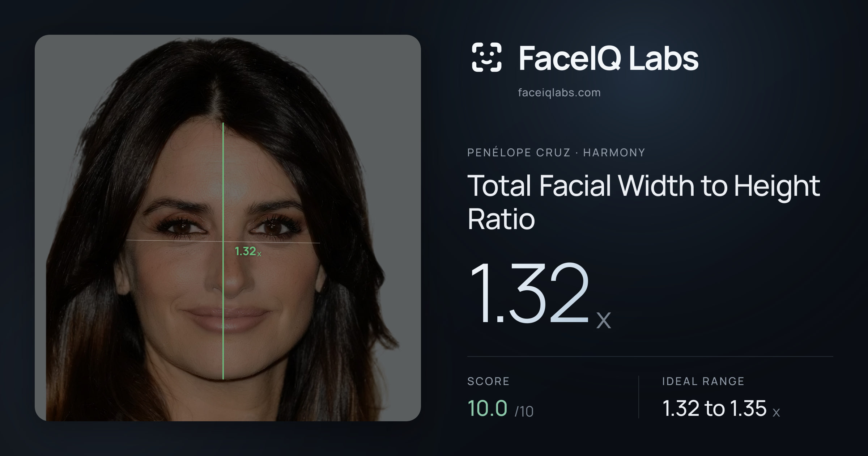Click the FaceIQ Labs brand name
The height and width of the screenshot is (456, 868).
pos(608,58)
